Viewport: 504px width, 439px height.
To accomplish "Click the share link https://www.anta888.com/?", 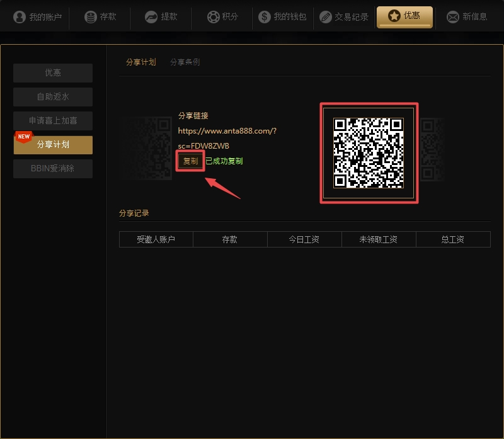I will pos(227,131).
